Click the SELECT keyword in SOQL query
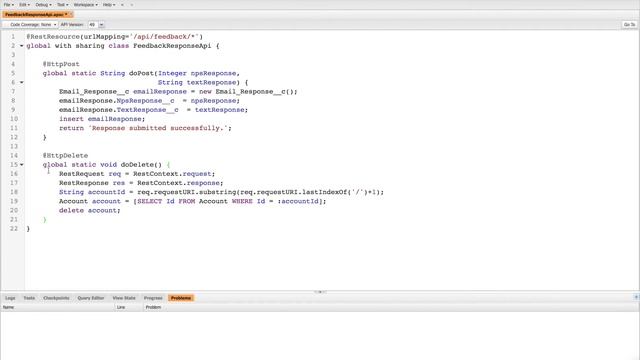640x360 pixels. 149,201
